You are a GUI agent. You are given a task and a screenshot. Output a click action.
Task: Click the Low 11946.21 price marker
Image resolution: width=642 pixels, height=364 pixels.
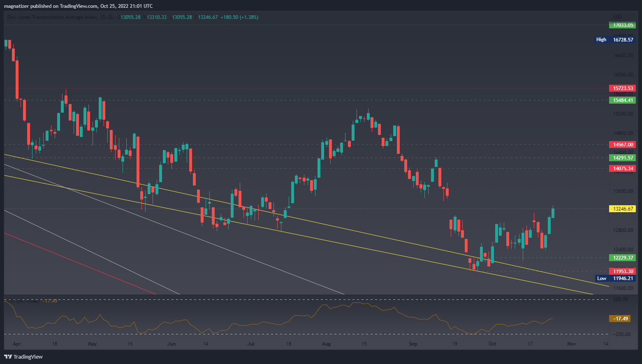click(615, 278)
